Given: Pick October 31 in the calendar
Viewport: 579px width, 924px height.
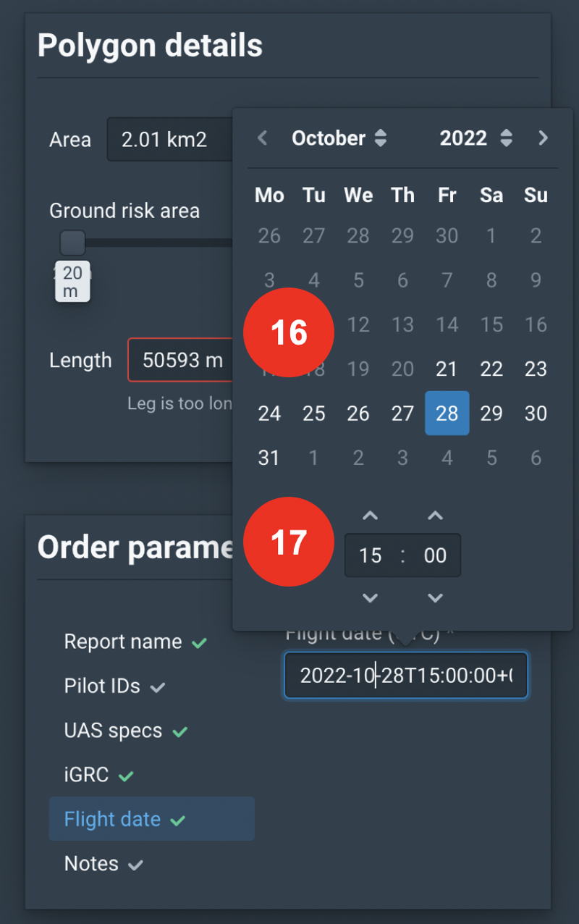Looking at the screenshot, I should 269,458.
